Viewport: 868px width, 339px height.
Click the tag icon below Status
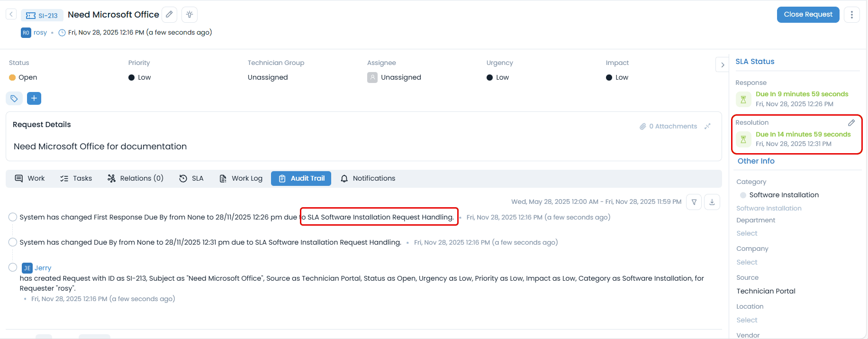(14, 99)
